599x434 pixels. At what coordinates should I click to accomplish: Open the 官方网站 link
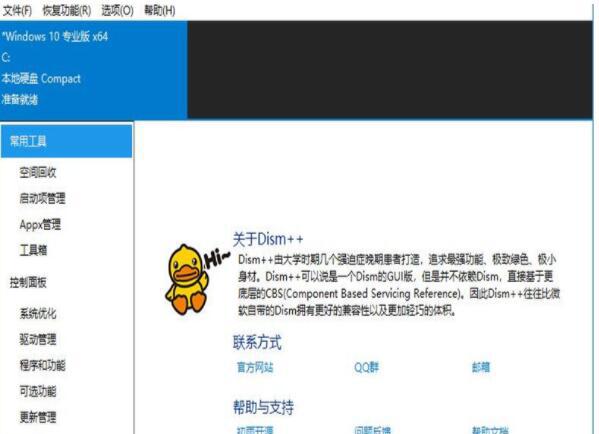tap(255, 368)
